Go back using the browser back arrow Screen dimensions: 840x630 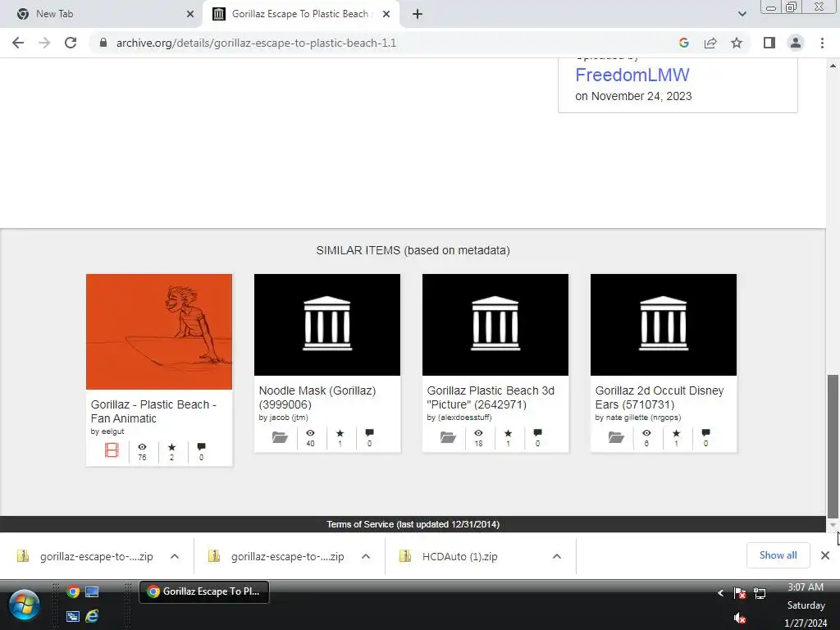(x=18, y=43)
